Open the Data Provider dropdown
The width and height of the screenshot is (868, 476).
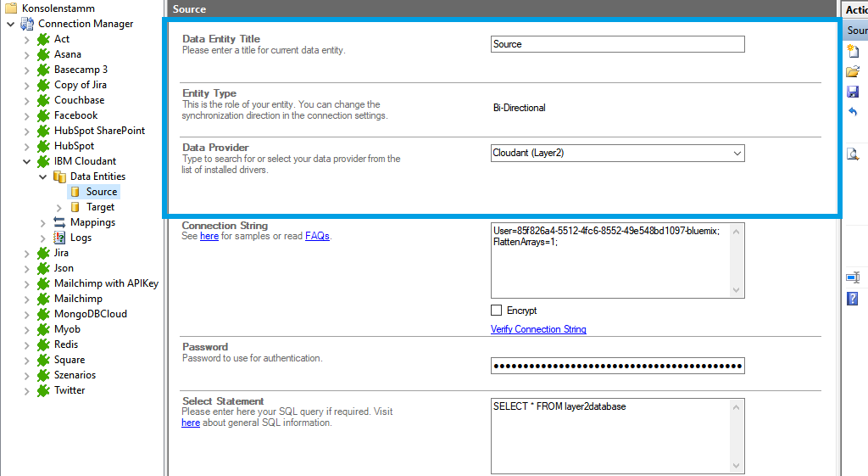click(735, 154)
